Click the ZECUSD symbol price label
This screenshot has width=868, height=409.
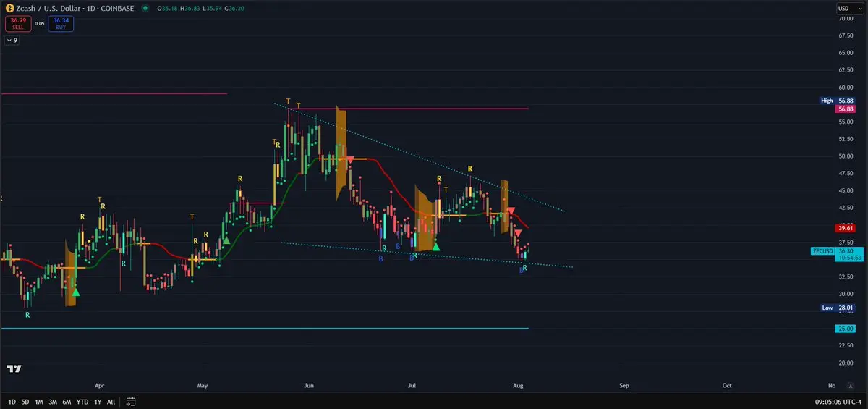click(822, 251)
